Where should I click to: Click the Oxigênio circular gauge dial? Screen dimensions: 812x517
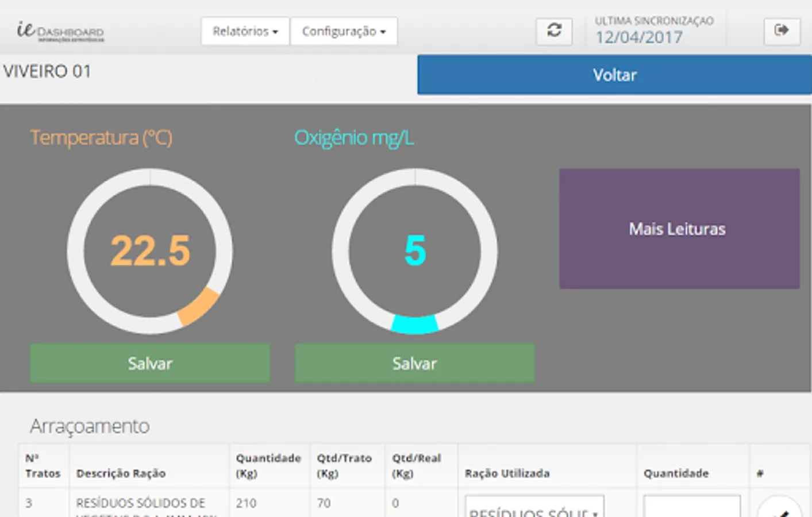pos(415,251)
